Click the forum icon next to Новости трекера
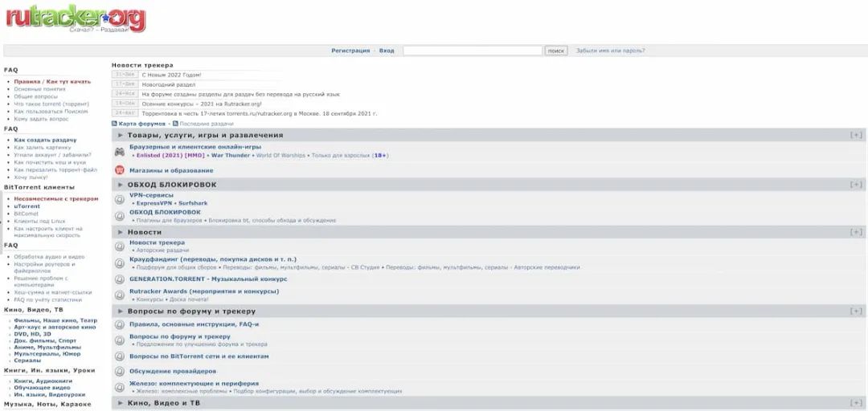Screen dimensions: 868x411 point(120,246)
